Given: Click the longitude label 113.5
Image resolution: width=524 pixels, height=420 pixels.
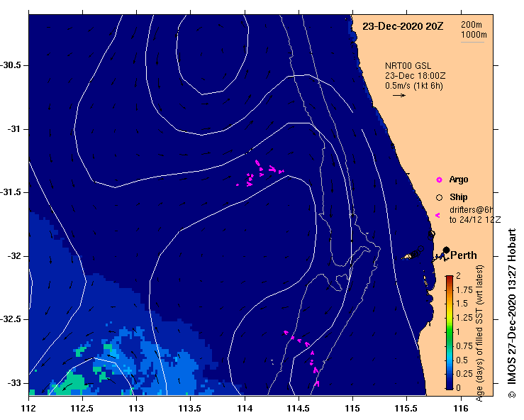Looking at the screenshot, I should click(x=190, y=409).
